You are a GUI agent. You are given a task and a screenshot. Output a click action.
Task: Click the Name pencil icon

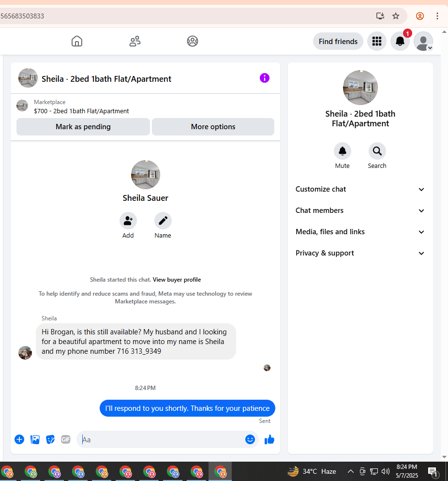coord(163,221)
